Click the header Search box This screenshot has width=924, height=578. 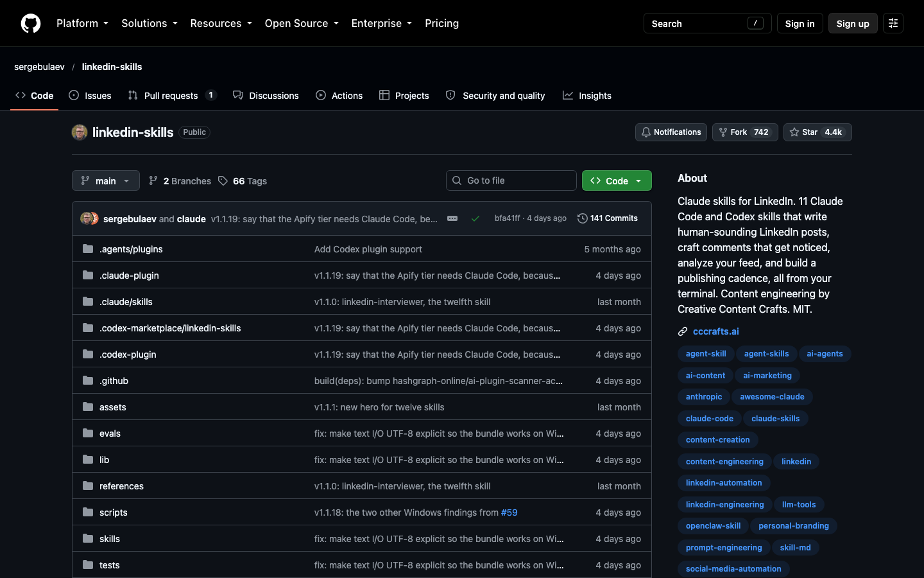pos(707,23)
